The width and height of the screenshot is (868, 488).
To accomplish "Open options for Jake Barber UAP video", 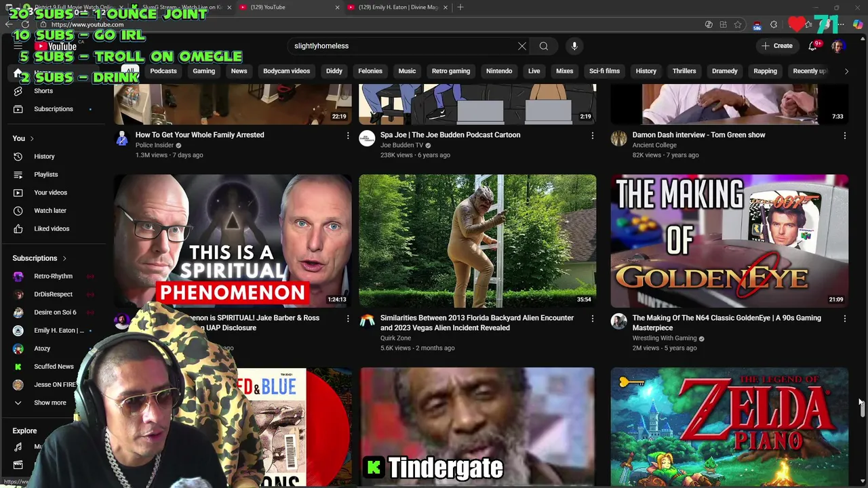I will point(348,319).
